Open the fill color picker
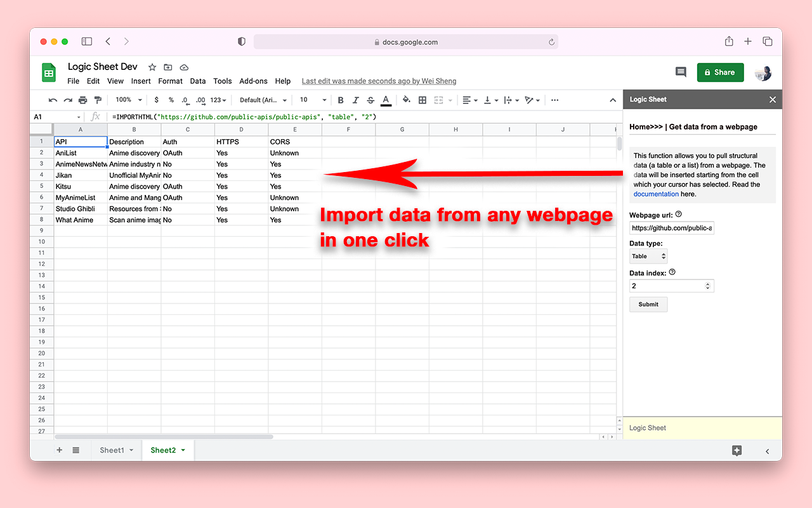Image resolution: width=812 pixels, height=508 pixels. click(x=407, y=100)
